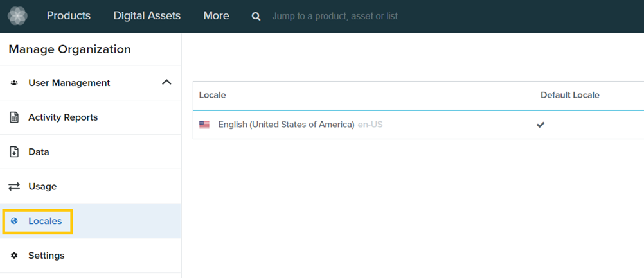
Task: Click the Manage Organization heading
Action: [x=70, y=49]
